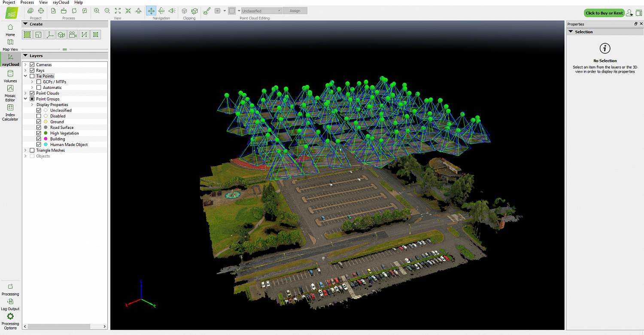Uncheck the Cameras layer checkbox
This screenshot has height=335, width=644.
(x=32, y=65)
